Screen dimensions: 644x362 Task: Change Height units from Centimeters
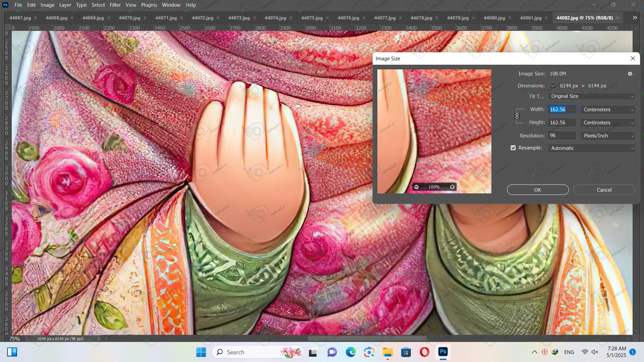tap(608, 123)
